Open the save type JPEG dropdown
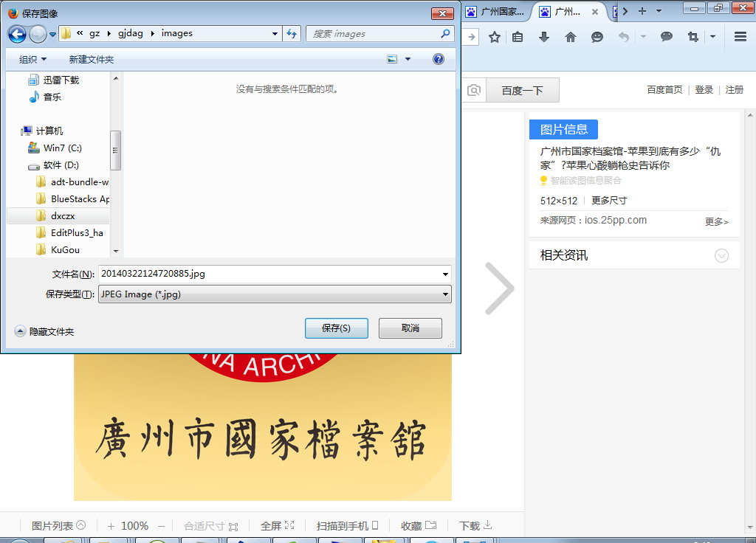 click(x=445, y=294)
